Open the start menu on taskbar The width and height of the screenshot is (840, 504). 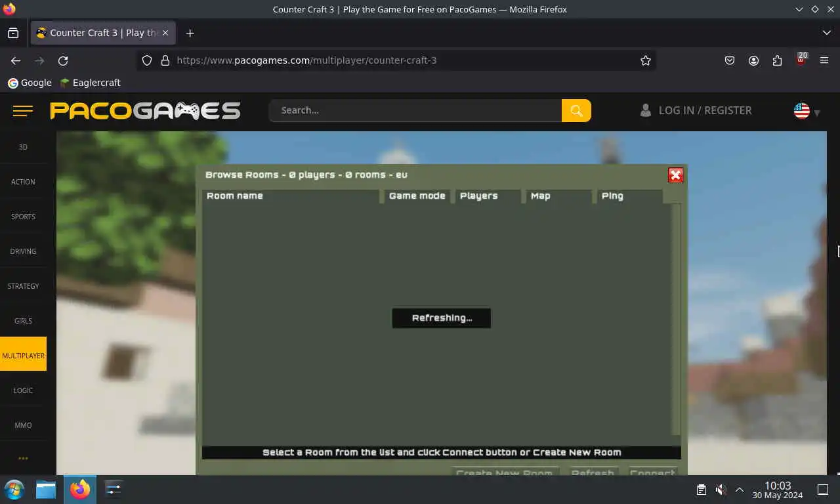14,490
